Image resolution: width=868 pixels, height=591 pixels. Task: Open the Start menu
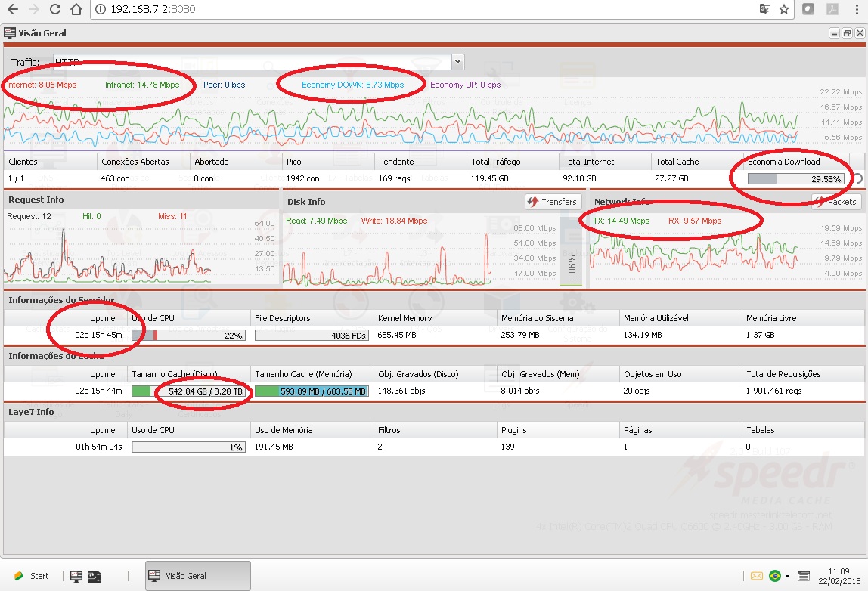tap(32, 576)
